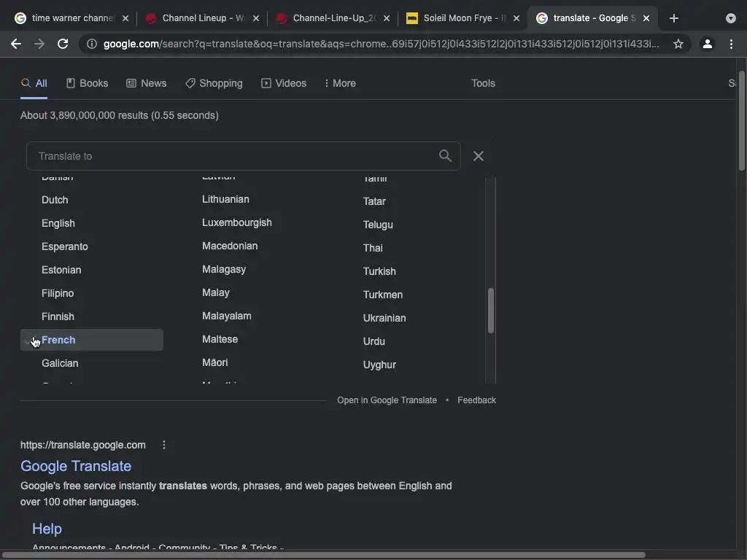This screenshot has width=747, height=560.
Task: Expand the More search categories menu
Action: (340, 83)
